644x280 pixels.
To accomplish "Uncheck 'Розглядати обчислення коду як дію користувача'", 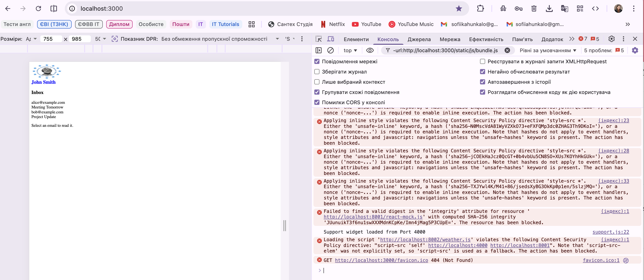I will pyautogui.click(x=482, y=92).
